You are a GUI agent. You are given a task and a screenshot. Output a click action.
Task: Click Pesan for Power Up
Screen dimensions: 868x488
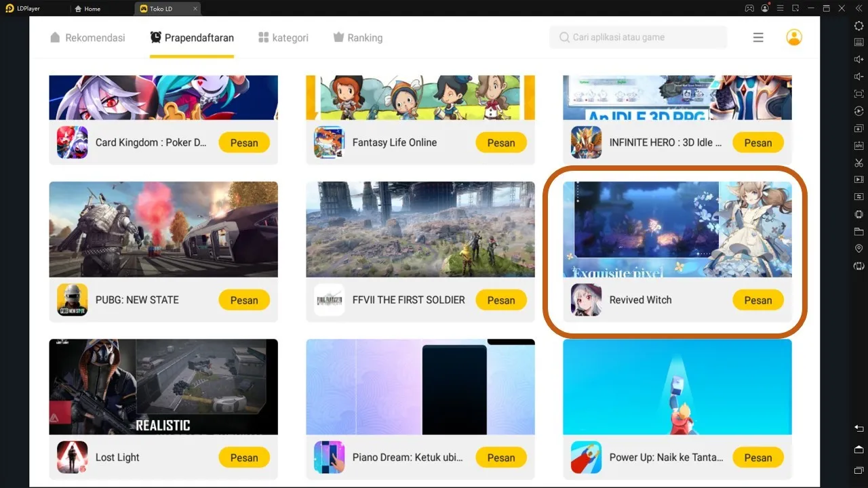[x=758, y=457]
